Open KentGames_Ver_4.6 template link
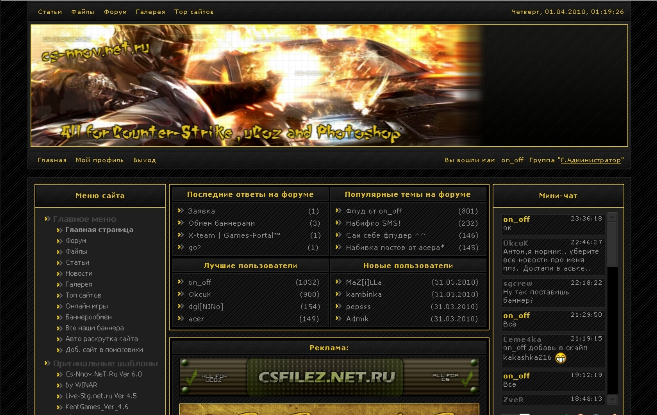 click(97, 407)
